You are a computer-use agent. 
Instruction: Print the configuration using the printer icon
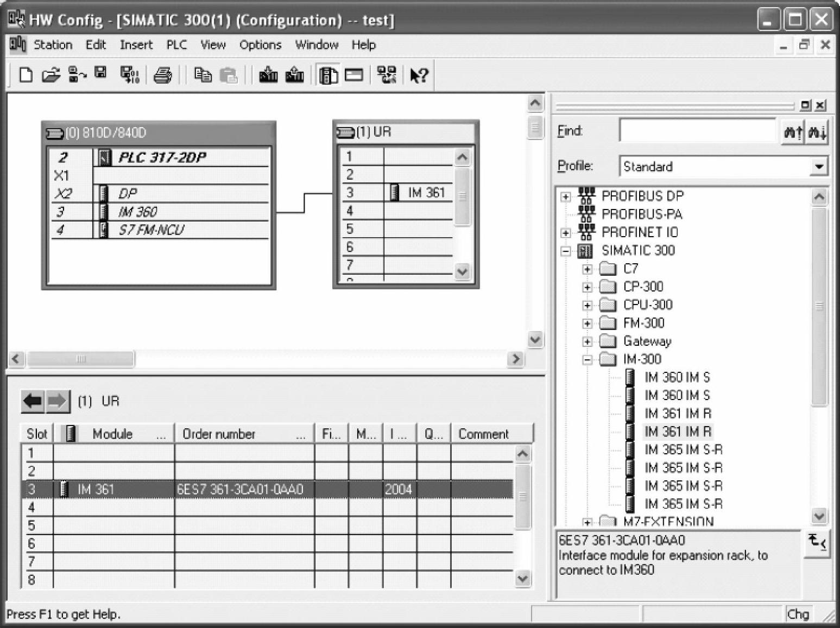tap(162, 75)
